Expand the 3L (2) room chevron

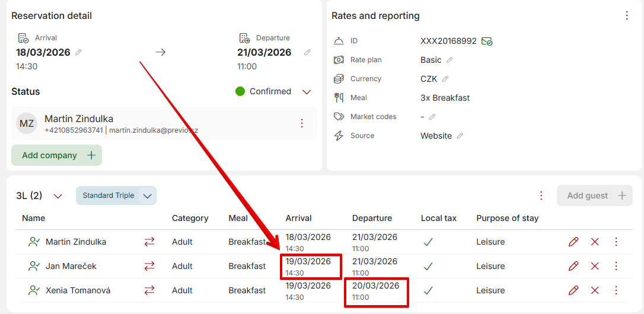(58, 196)
